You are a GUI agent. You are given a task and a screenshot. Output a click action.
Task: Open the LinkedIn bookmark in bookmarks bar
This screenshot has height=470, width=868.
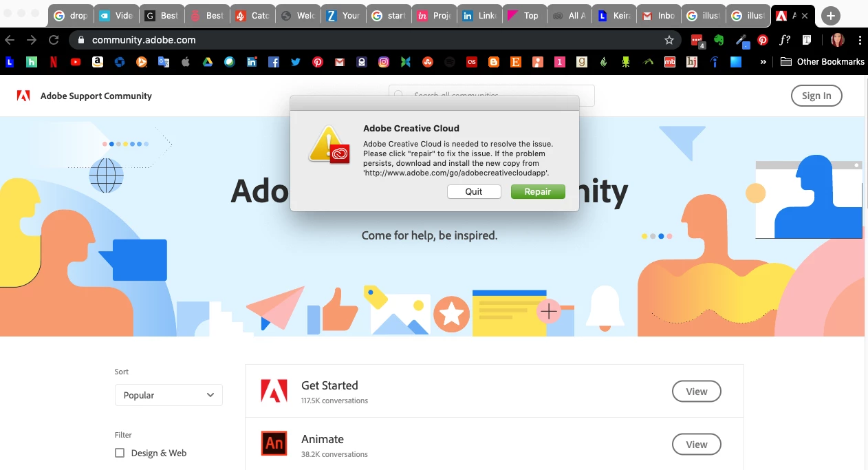252,62
